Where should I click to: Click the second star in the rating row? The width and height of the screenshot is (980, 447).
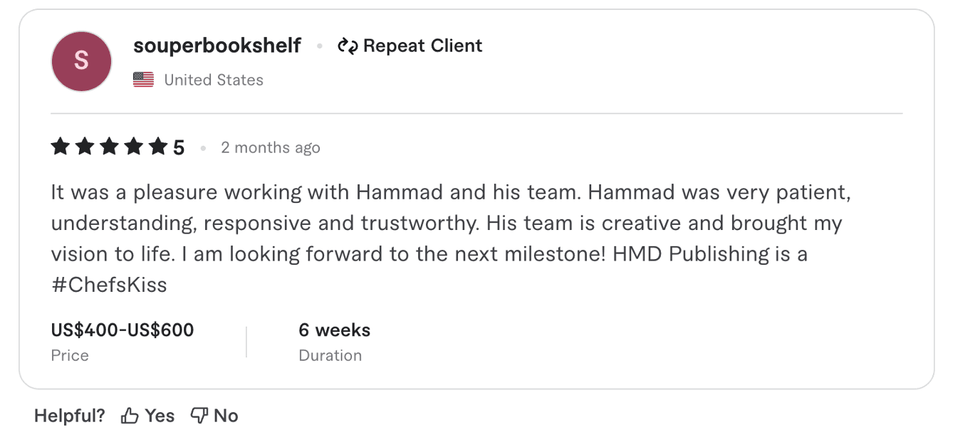pyautogui.click(x=85, y=147)
